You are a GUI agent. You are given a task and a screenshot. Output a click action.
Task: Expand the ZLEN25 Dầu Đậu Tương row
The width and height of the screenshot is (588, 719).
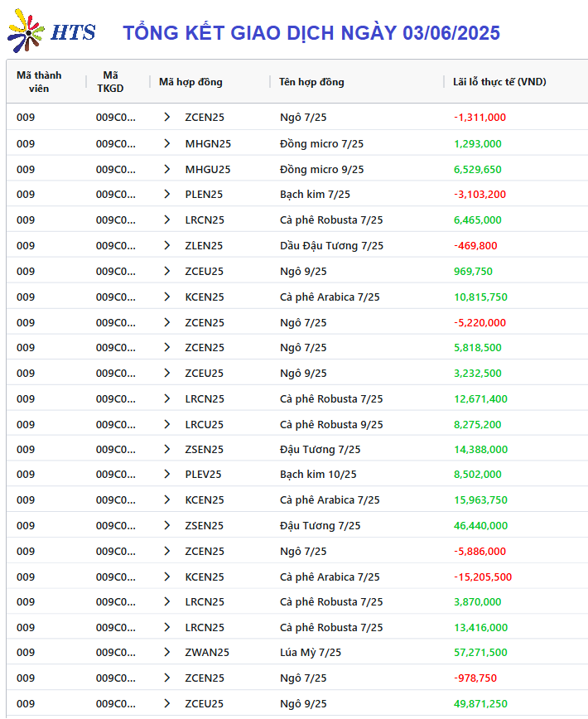(166, 245)
